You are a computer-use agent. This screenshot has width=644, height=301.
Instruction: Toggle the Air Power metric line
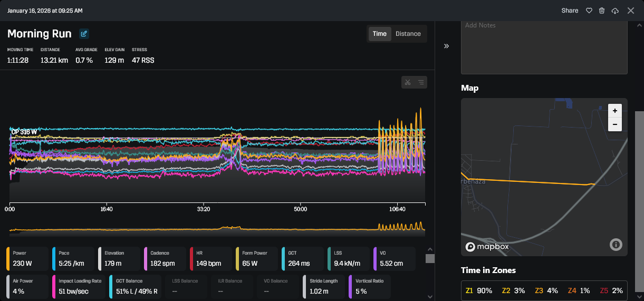pos(27,287)
